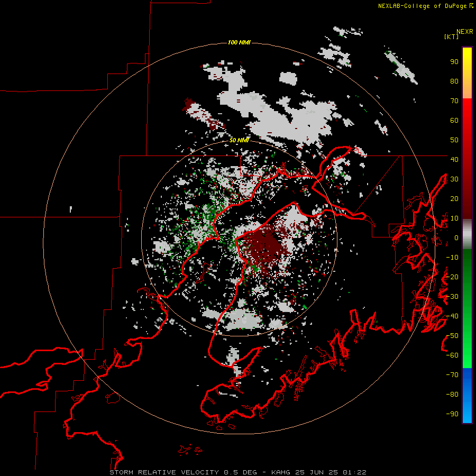Viewport: 476px width, 476px height.
Task: Click the 90 value on velocity scale
Action: [x=454, y=62]
